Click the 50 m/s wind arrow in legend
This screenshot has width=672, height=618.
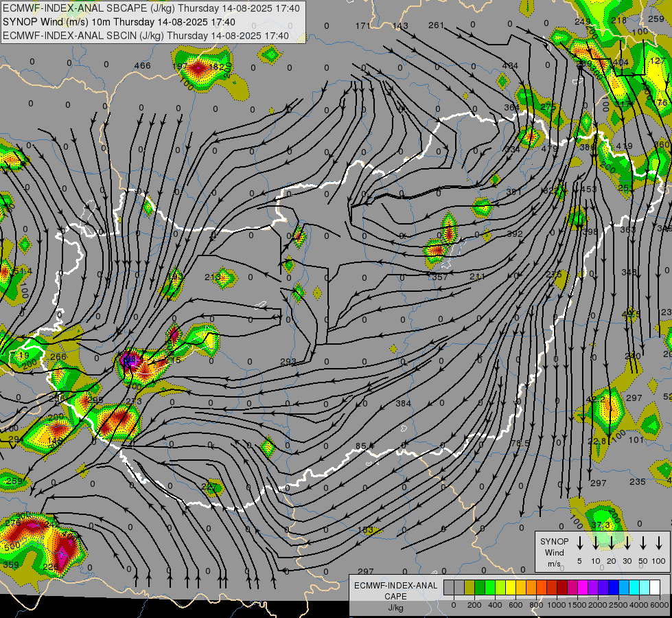click(x=643, y=543)
